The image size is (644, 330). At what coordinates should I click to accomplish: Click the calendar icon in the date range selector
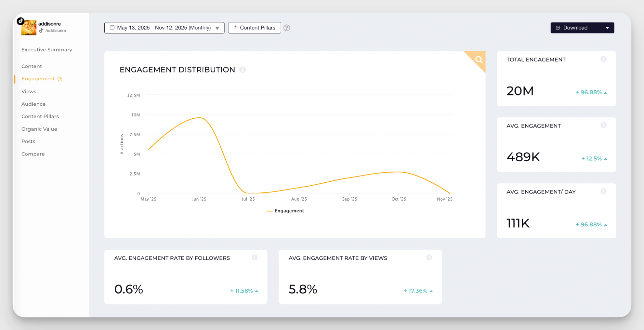pos(112,28)
